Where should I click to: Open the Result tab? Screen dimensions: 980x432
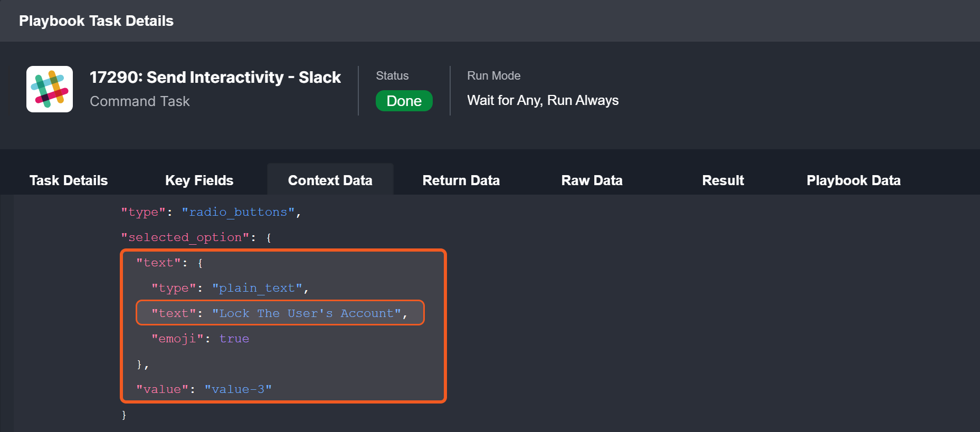[x=722, y=180]
